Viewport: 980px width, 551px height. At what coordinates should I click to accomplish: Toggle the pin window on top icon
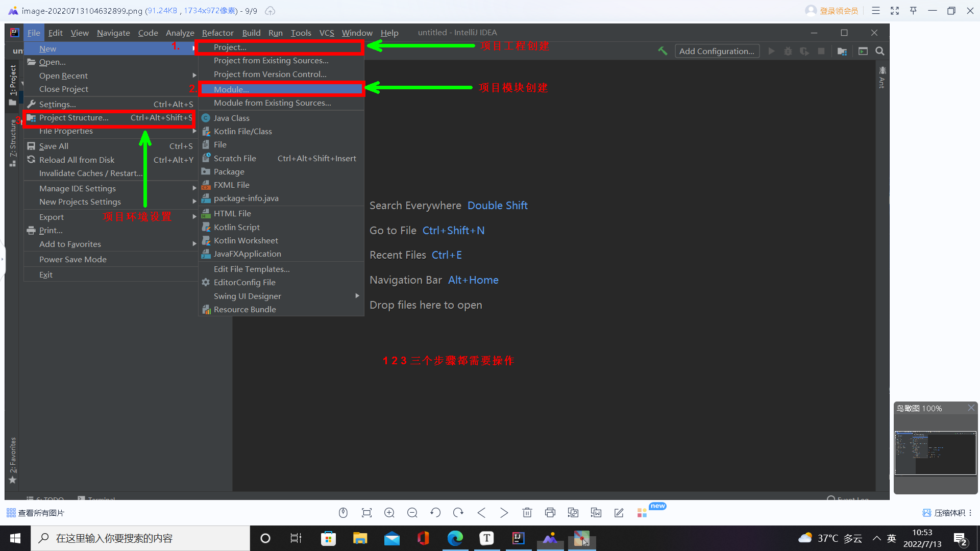913,11
